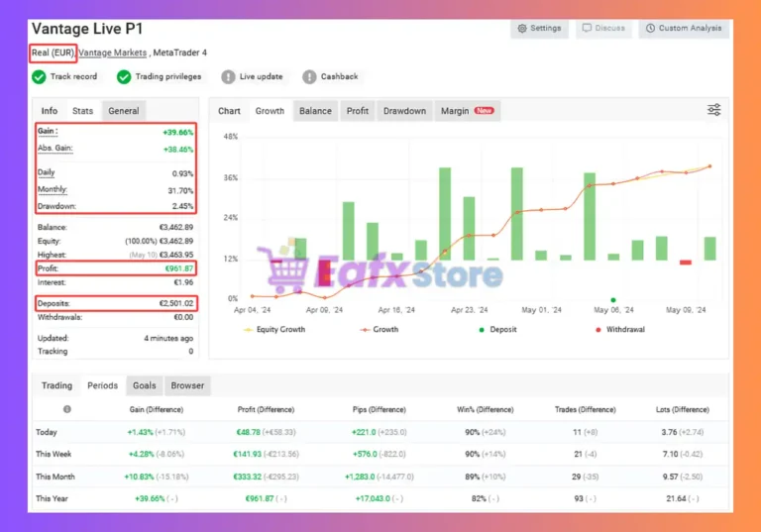Switch to the Stats tab
Viewport: 761px width, 532px height.
[82, 111]
